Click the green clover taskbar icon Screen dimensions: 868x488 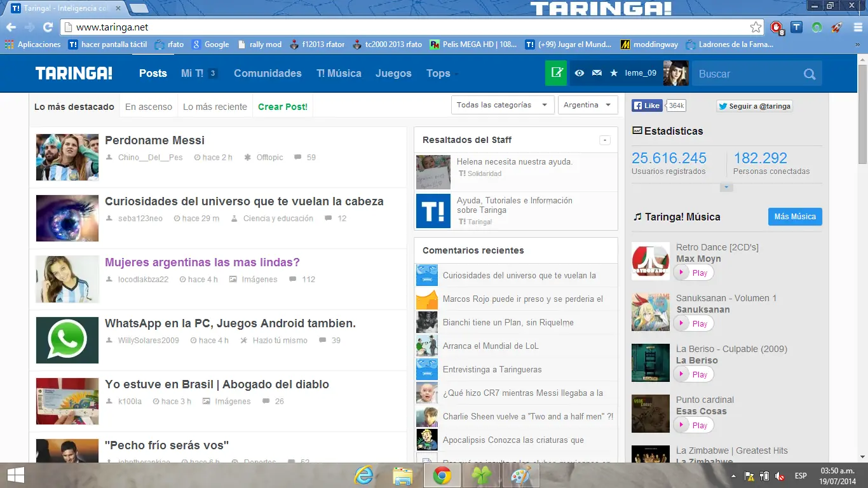482,475
